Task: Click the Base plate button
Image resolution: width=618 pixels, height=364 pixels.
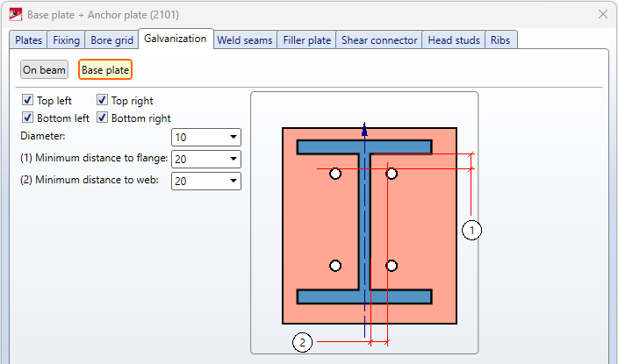Action: 105,69
